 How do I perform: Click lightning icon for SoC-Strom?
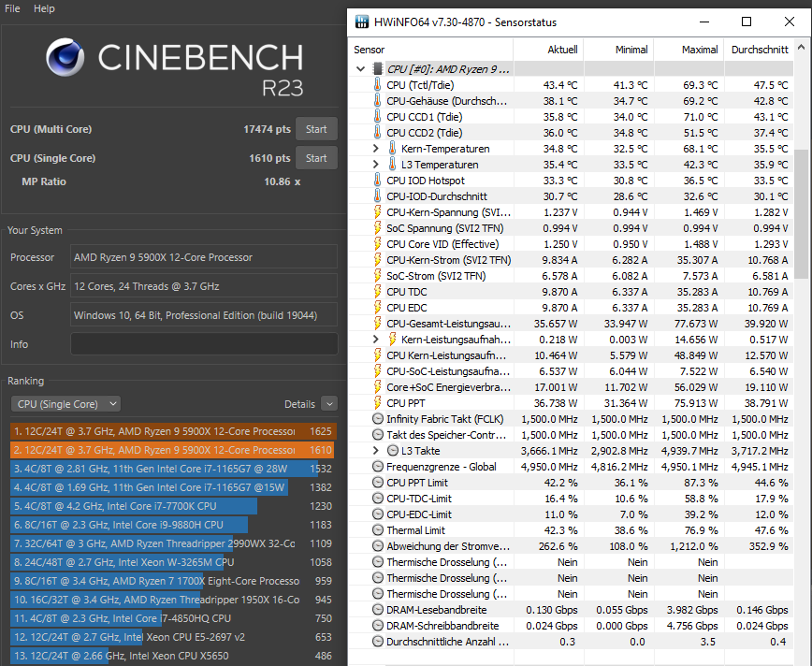[378, 276]
